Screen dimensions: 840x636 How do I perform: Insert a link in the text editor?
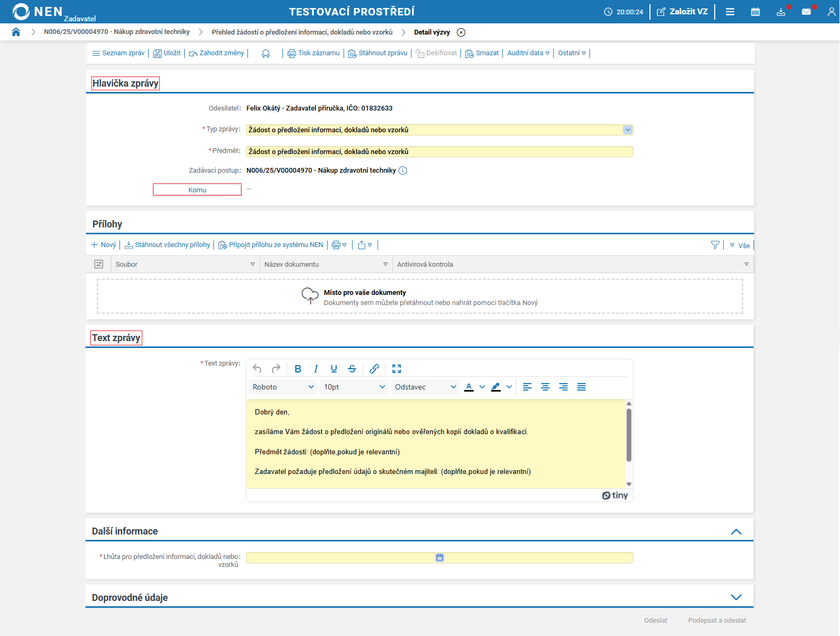pyautogui.click(x=374, y=369)
